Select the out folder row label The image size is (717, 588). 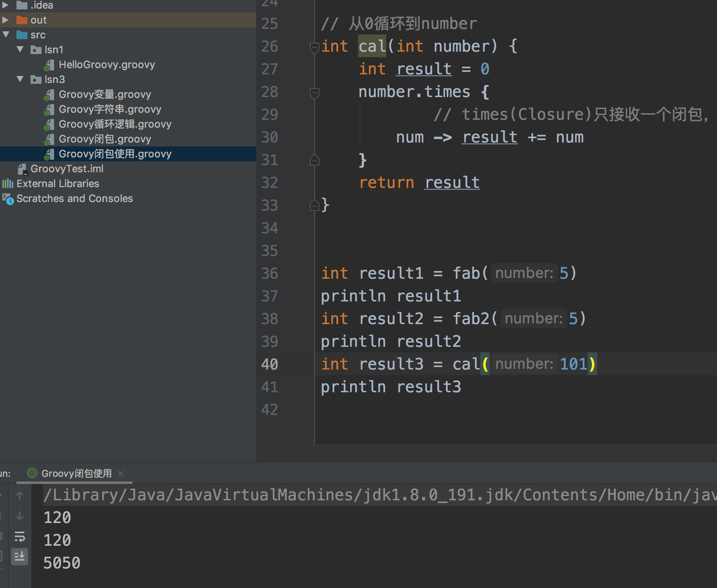coord(38,20)
